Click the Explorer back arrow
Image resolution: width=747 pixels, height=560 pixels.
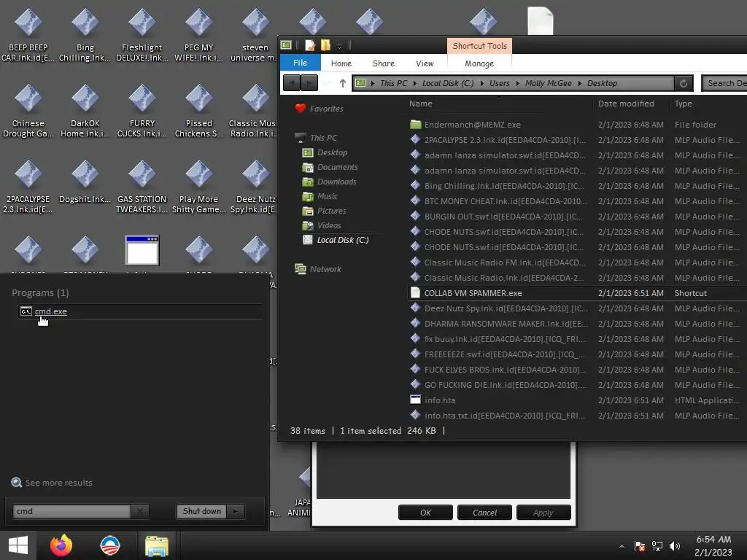[292, 83]
